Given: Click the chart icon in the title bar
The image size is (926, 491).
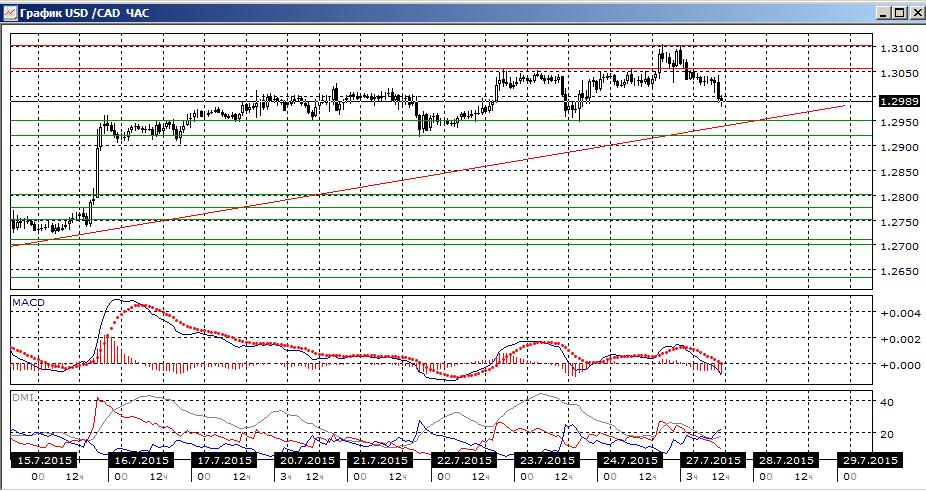Looking at the screenshot, I should pyautogui.click(x=9, y=13).
